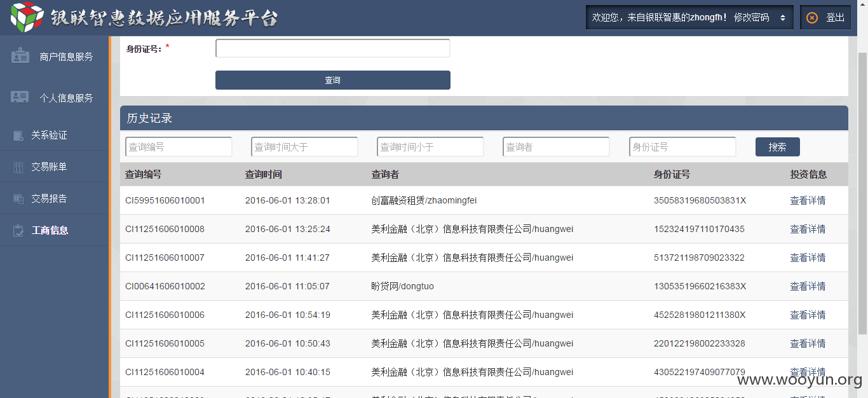Click the 工商信息 clipboard icon
This screenshot has height=398, width=868.
pyautogui.click(x=18, y=231)
